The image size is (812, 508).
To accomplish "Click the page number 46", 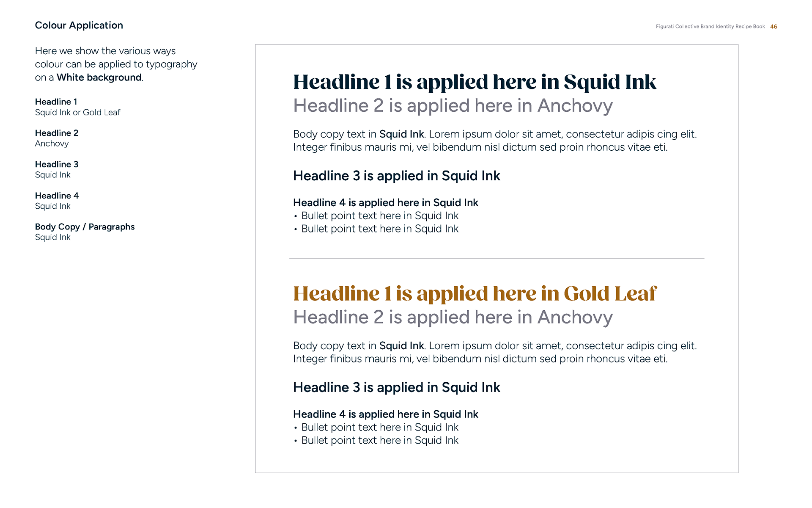I will [x=774, y=27].
